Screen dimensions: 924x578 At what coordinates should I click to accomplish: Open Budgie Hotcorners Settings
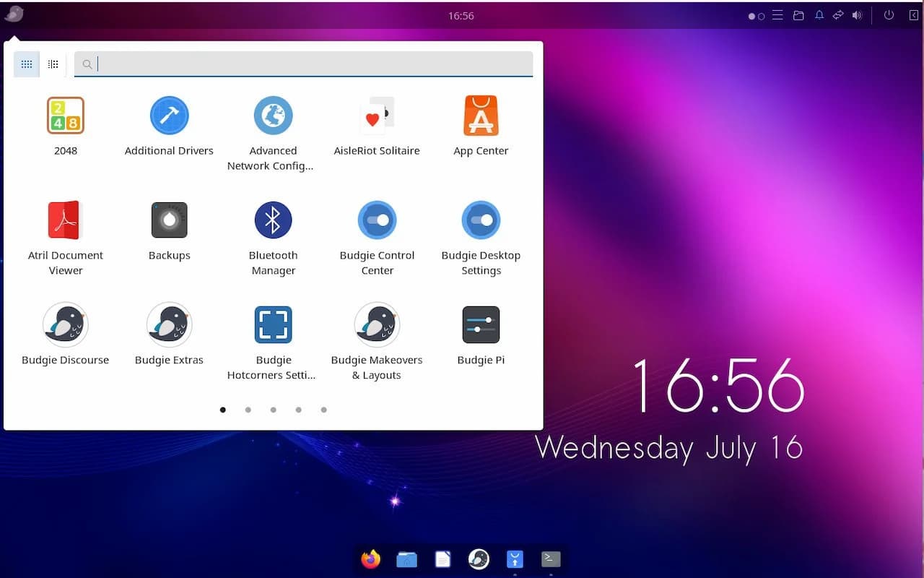(x=273, y=326)
